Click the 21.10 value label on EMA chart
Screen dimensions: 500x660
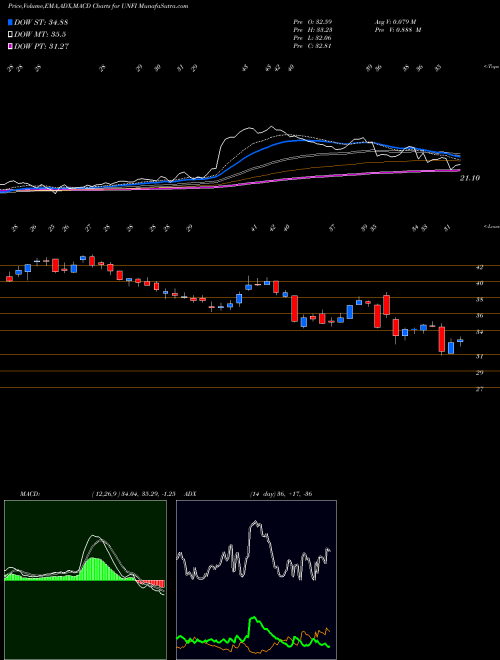pos(470,178)
